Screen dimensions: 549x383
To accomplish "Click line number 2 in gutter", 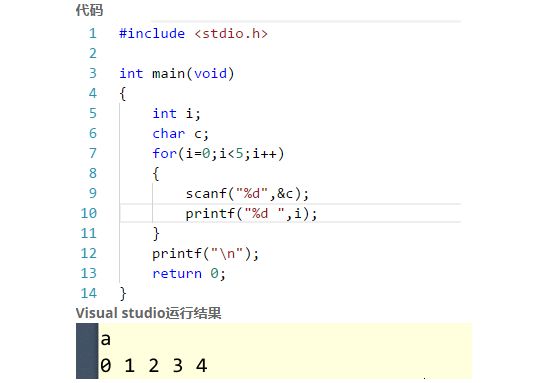I will click(x=92, y=53).
